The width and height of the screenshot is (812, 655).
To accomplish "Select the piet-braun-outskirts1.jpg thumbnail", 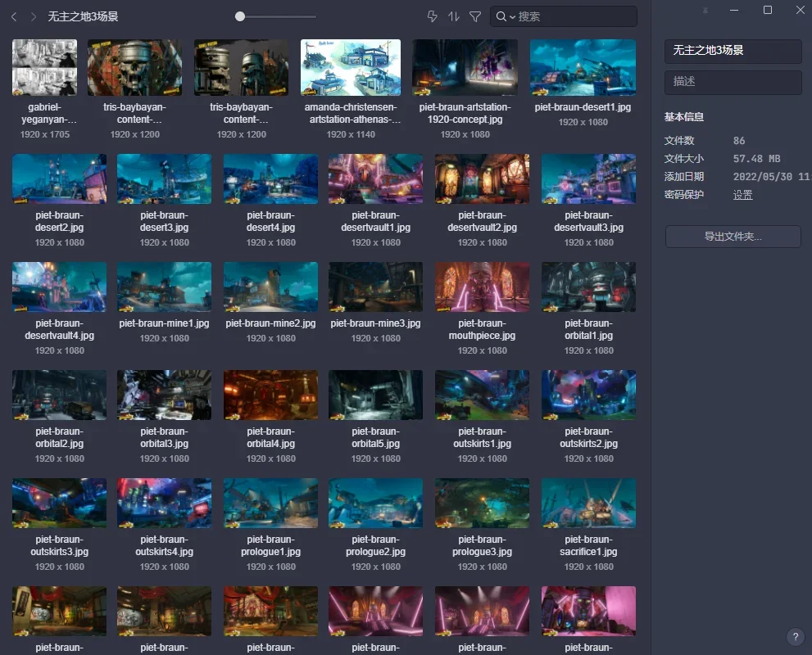I will tap(482, 395).
